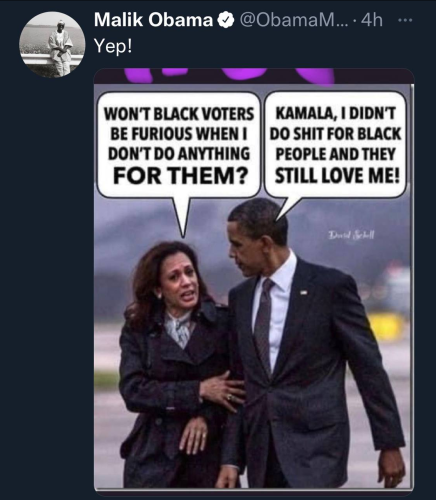This screenshot has height=500, width=436.
Task: Open the attached meme image full size
Action: [x=254, y=280]
